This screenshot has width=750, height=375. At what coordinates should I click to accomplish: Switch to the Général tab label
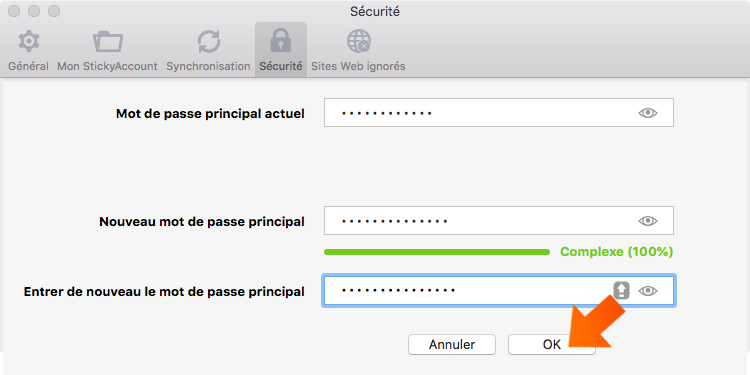pos(29,66)
